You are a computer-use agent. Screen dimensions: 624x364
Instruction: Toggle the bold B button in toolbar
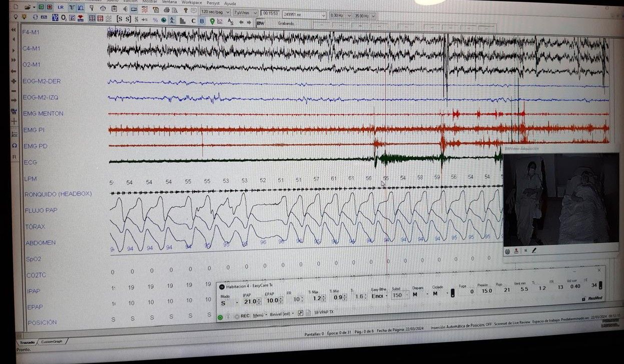202,21
